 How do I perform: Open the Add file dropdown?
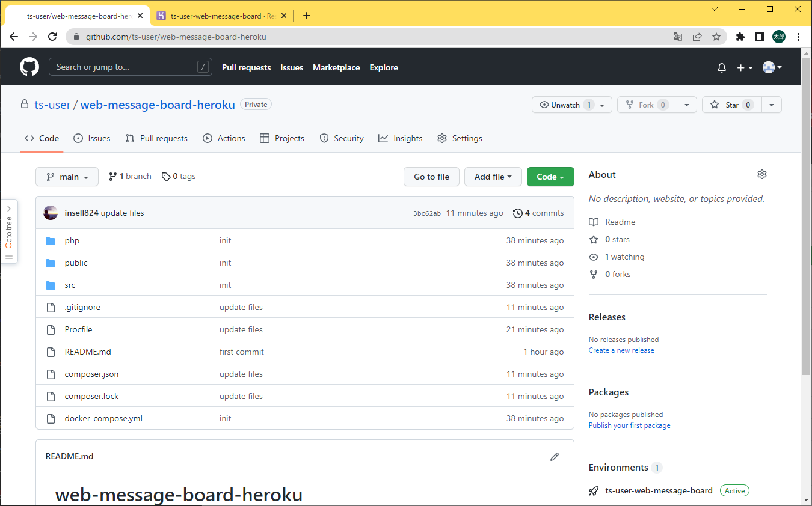coord(493,177)
